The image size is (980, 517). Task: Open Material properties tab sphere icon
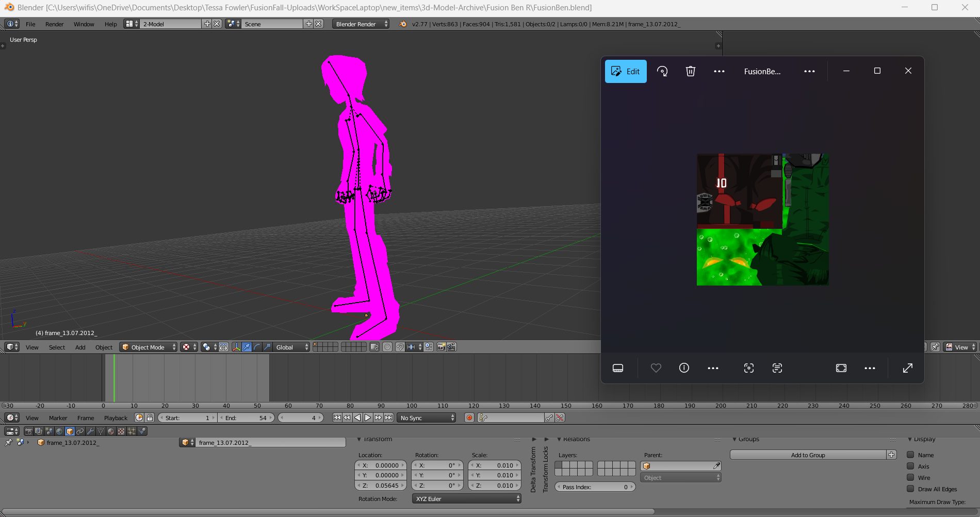point(111,431)
